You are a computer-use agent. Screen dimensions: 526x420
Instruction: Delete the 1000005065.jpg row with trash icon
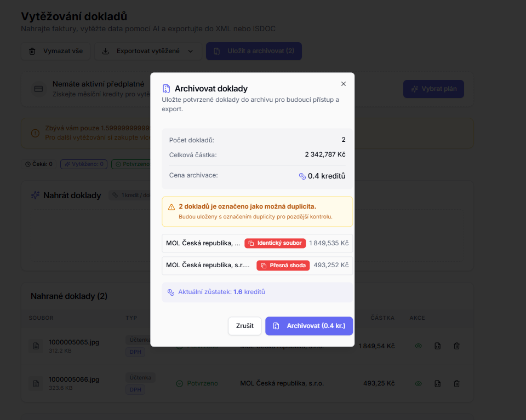456,346
